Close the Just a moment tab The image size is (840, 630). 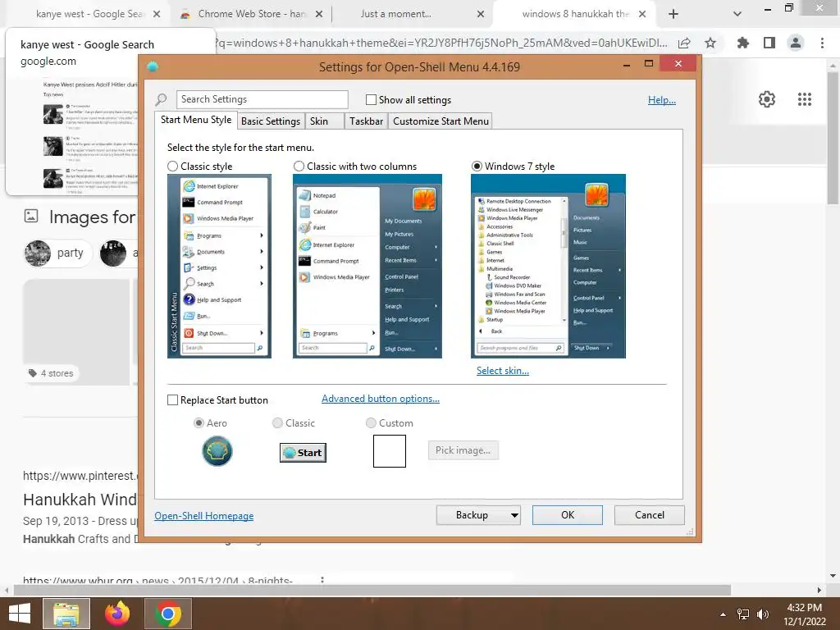point(481,14)
